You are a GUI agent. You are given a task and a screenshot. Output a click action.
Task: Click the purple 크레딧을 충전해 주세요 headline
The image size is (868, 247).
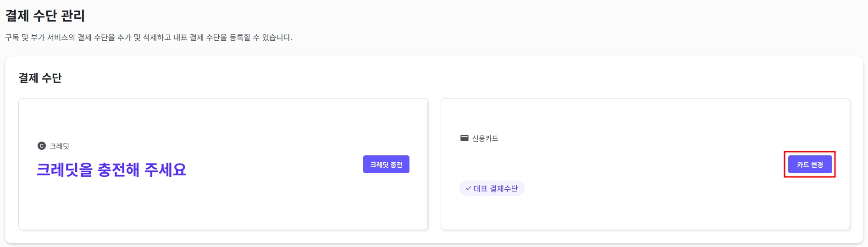click(x=111, y=170)
